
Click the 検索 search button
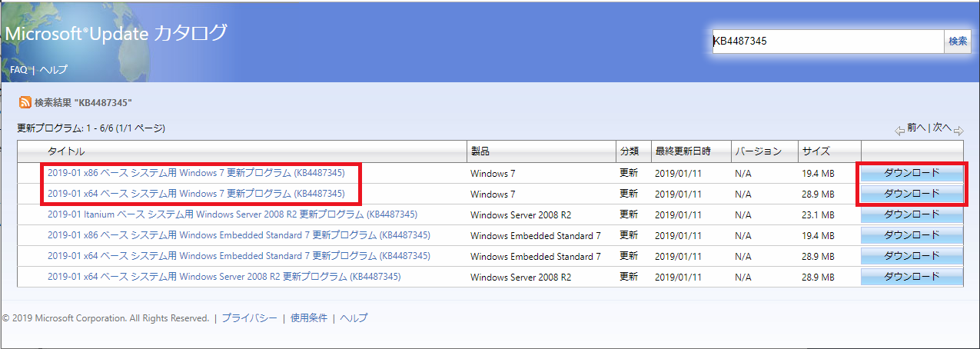pos(958,42)
